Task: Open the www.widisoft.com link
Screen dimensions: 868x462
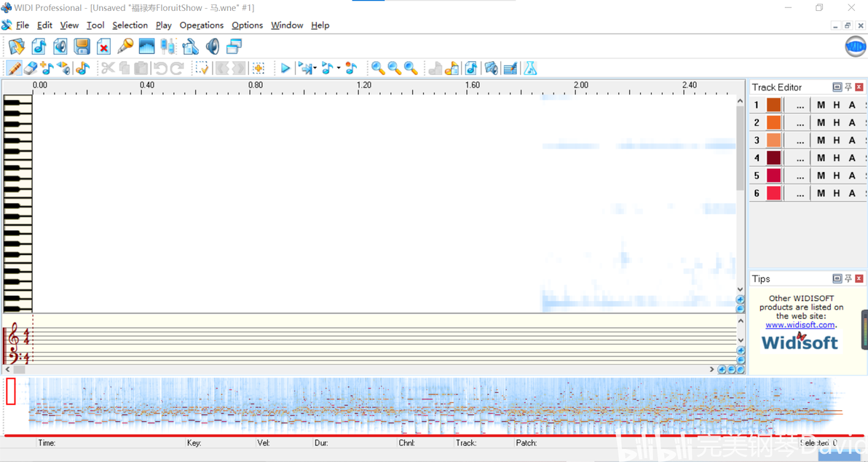Action: pos(800,325)
